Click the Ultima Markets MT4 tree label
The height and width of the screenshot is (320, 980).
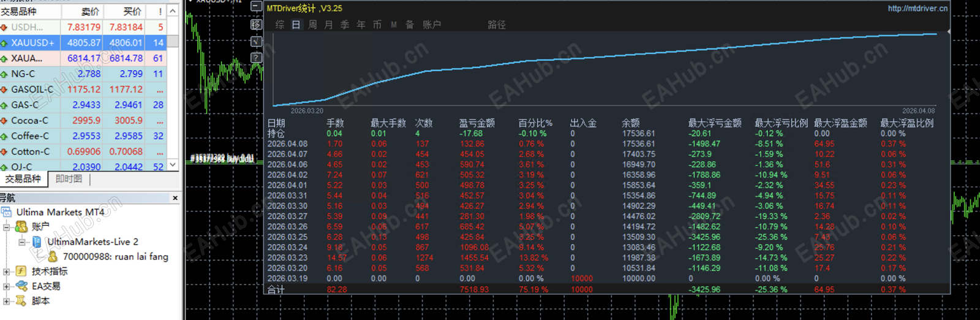pos(61,212)
